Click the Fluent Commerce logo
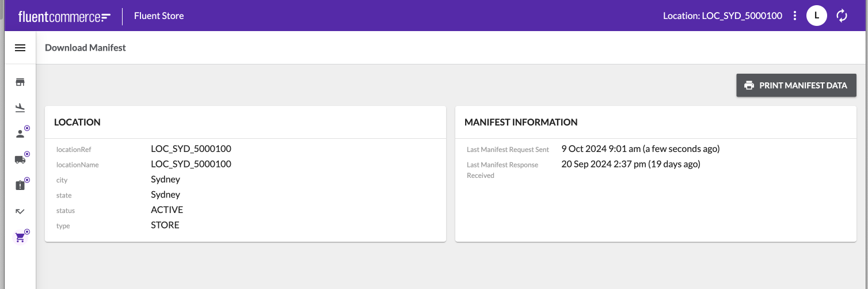This screenshot has height=289, width=868. point(64,16)
